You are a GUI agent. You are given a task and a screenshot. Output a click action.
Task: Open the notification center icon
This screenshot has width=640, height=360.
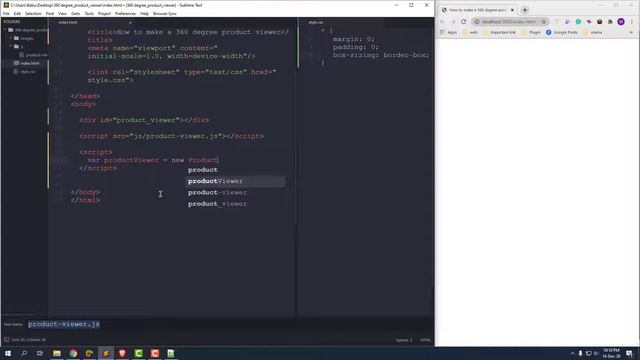pos(629,353)
